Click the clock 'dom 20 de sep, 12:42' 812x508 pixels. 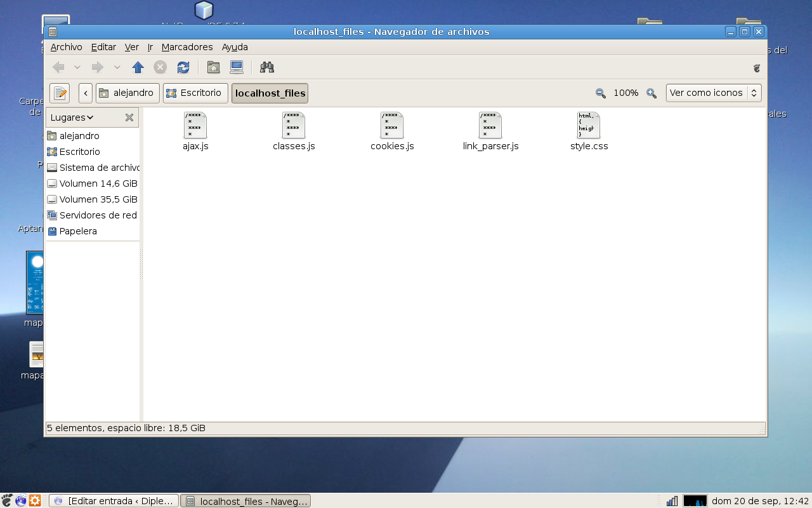[x=761, y=501]
